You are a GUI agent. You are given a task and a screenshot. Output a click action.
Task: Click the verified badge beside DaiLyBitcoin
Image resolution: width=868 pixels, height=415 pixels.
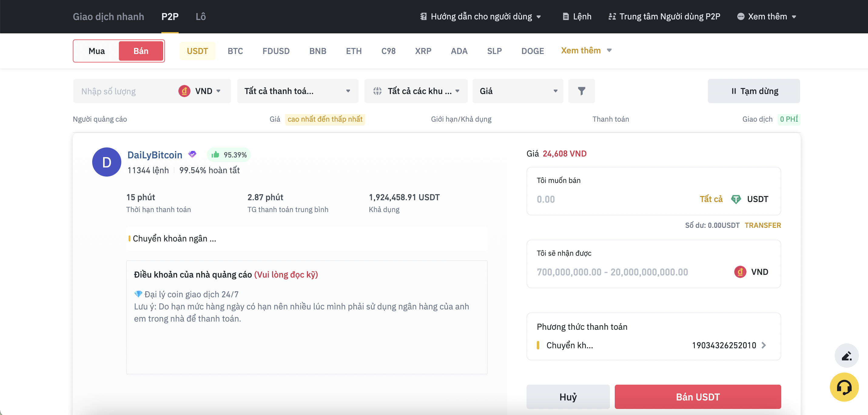pos(192,154)
